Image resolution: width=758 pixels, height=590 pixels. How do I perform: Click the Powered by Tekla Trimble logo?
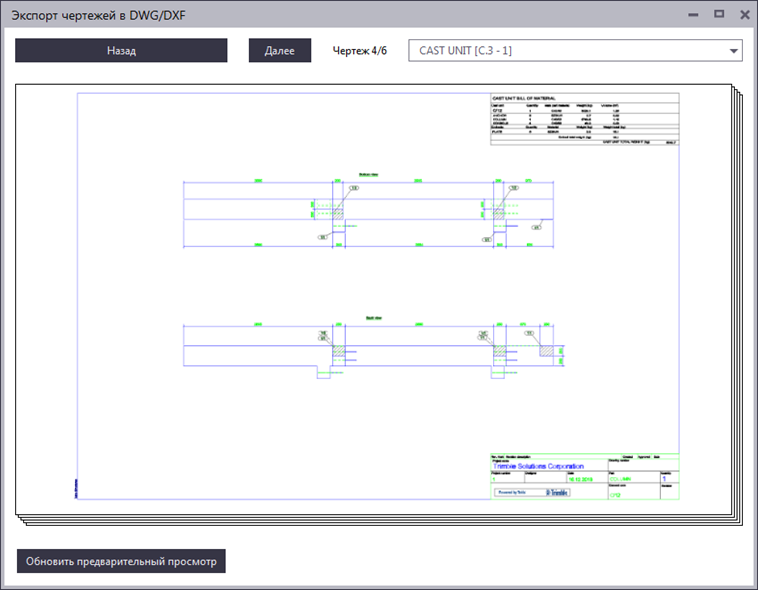[x=532, y=492]
